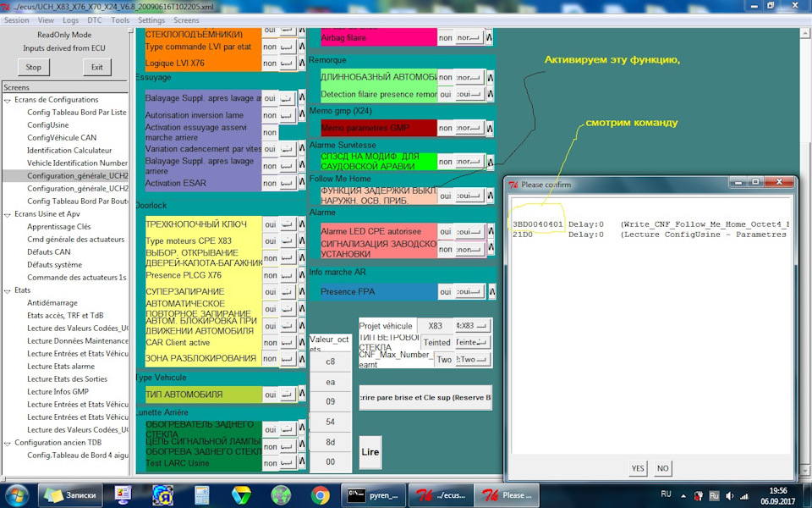The height and width of the screenshot is (508, 812).
Task: Select Lecture Infos GMP entry
Action: [x=58, y=392]
